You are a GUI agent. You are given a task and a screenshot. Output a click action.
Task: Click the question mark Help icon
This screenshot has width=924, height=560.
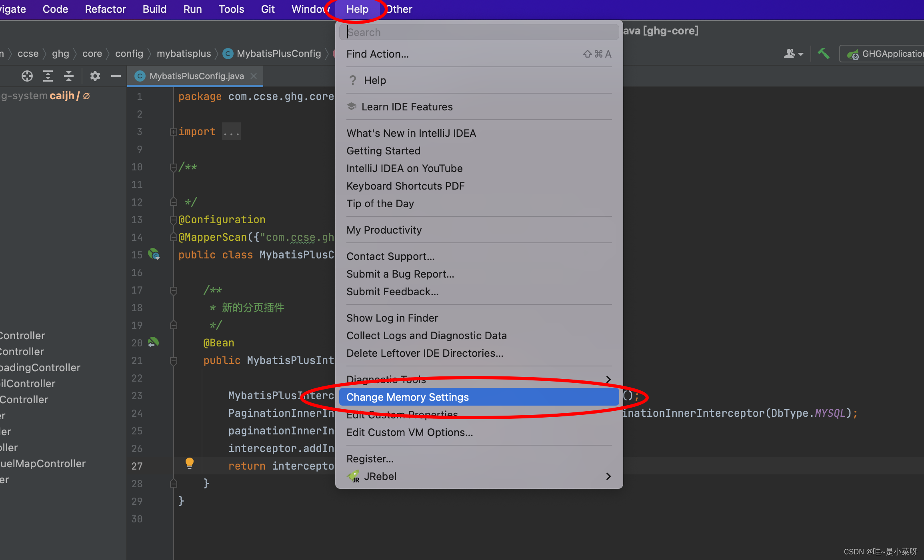click(352, 80)
